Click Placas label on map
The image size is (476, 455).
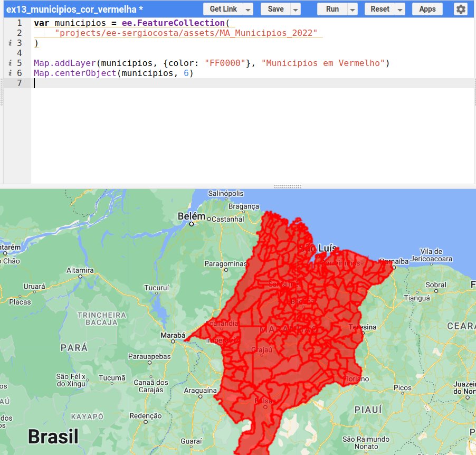click(20, 302)
